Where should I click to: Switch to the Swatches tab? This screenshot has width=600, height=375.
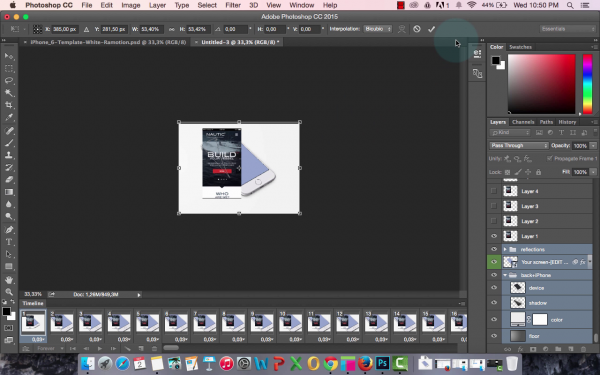pyautogui.click(x=520, y=47)
